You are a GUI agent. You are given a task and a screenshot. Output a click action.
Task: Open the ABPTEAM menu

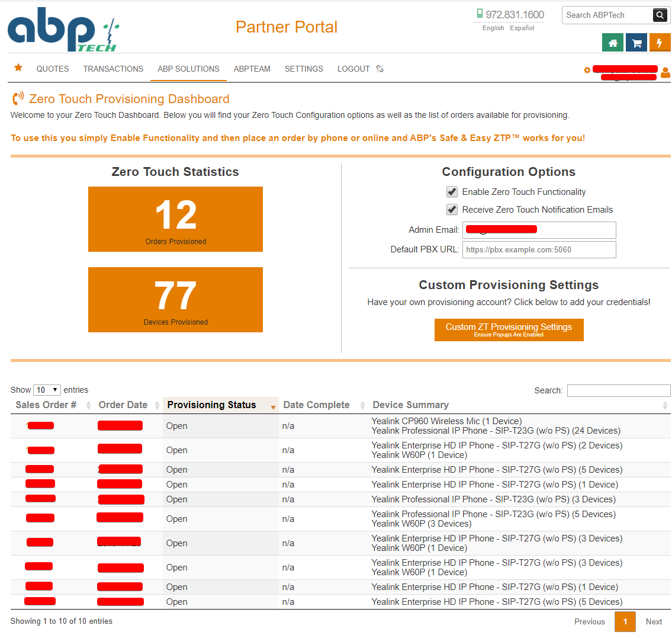[252, 69]
